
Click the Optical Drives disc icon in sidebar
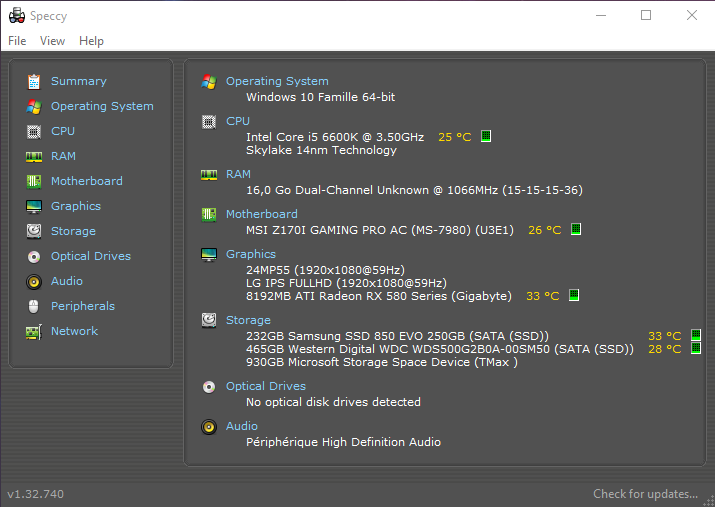tap(34, 257)
